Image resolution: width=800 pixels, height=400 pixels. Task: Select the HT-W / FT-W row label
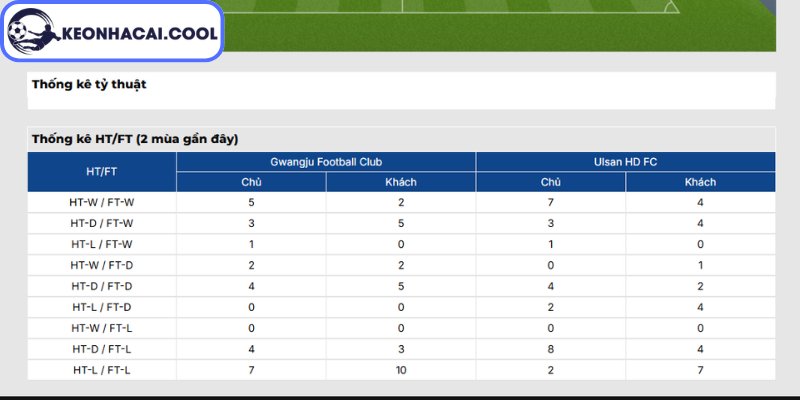click(102, 203)
